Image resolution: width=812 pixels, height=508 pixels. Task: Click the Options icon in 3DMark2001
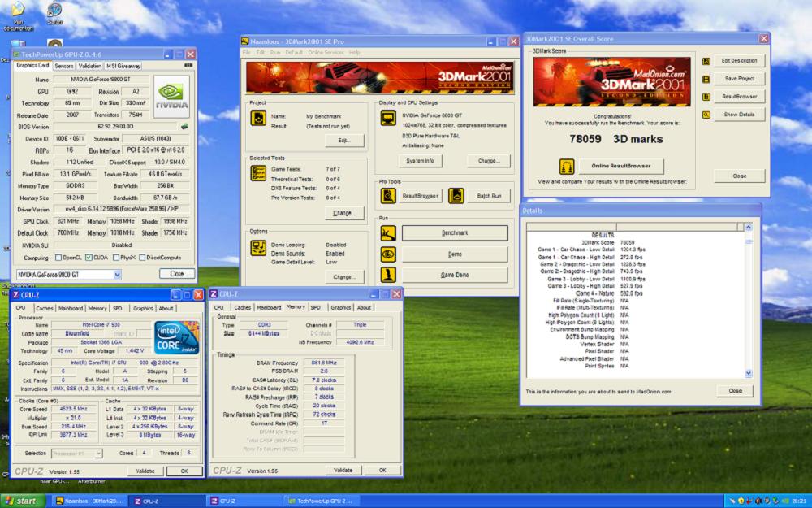coord(258,248)
